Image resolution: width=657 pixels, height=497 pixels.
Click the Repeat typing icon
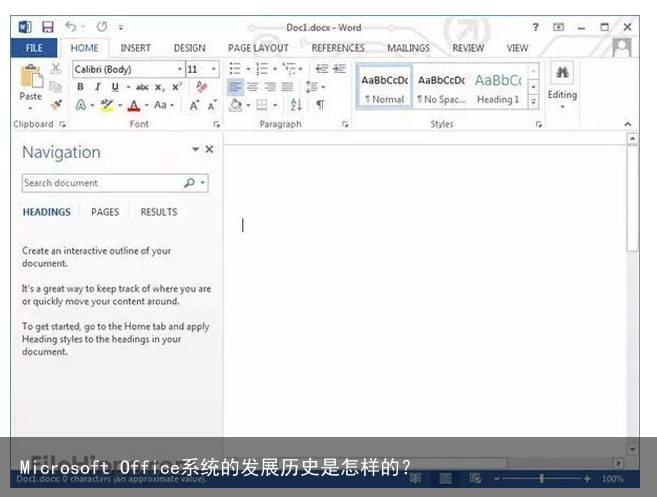click(102, 27)
